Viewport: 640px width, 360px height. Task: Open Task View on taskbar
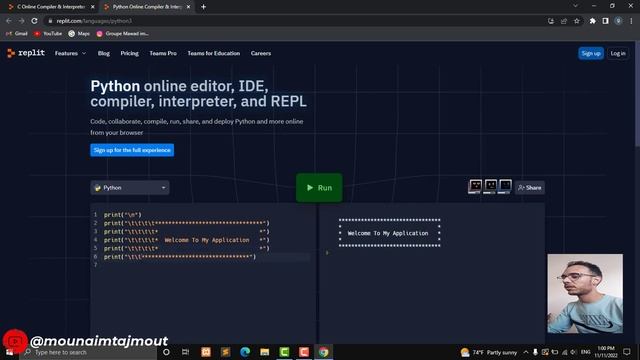(185, 352)
